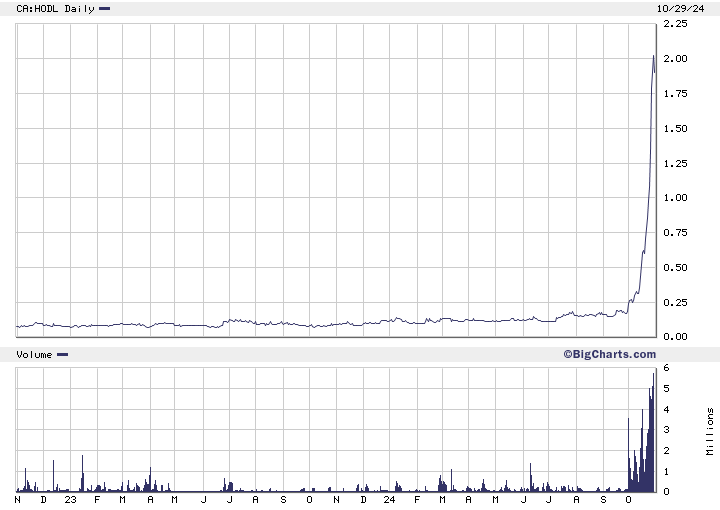
Task: Select the 0.25 price axis label
Action: pyautogui.click(x=675, y=302)
